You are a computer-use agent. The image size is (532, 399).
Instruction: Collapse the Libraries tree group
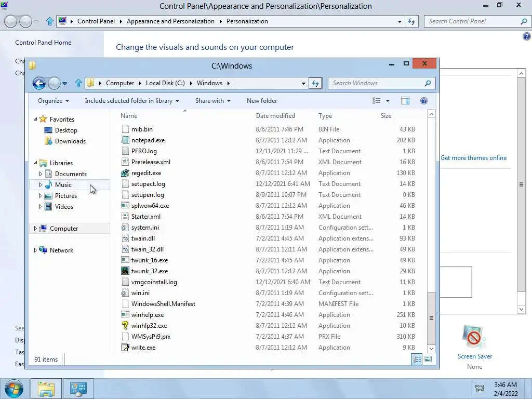coord(35,163)
